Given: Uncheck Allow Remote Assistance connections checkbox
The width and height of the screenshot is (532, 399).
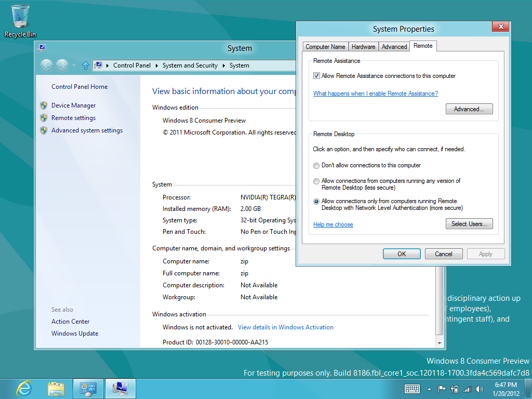Looking at the screenshot, I should click(316, 76).
